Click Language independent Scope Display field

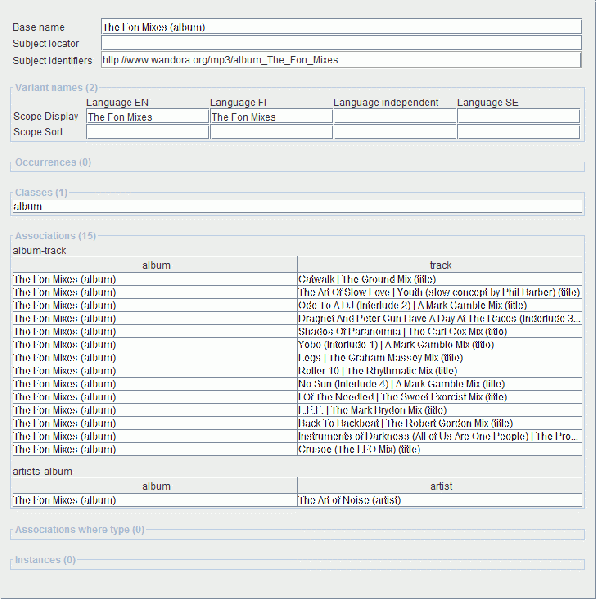[x=395, y=117]
